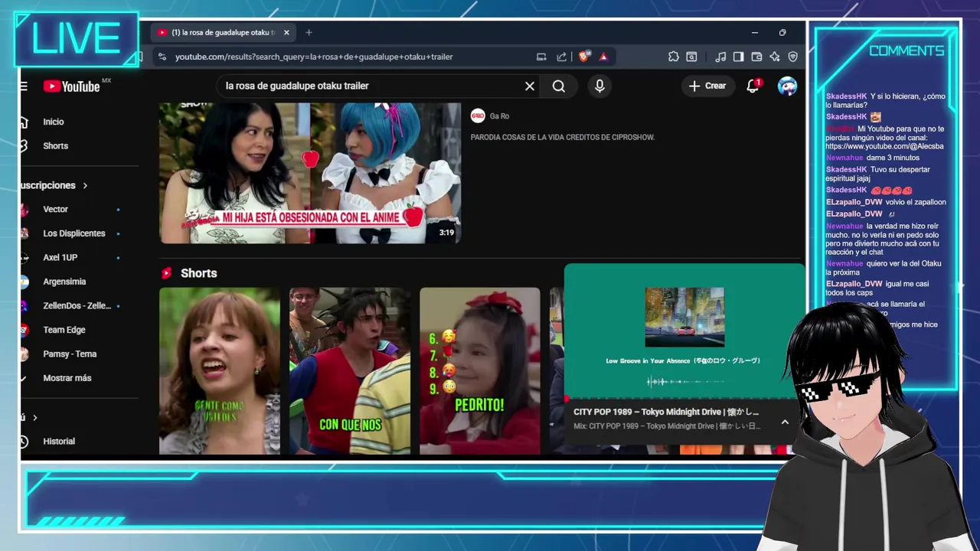Viewport: 980px width, 551px height.
Task: Go to the YouTube home logo
Action: coord(71,86)
